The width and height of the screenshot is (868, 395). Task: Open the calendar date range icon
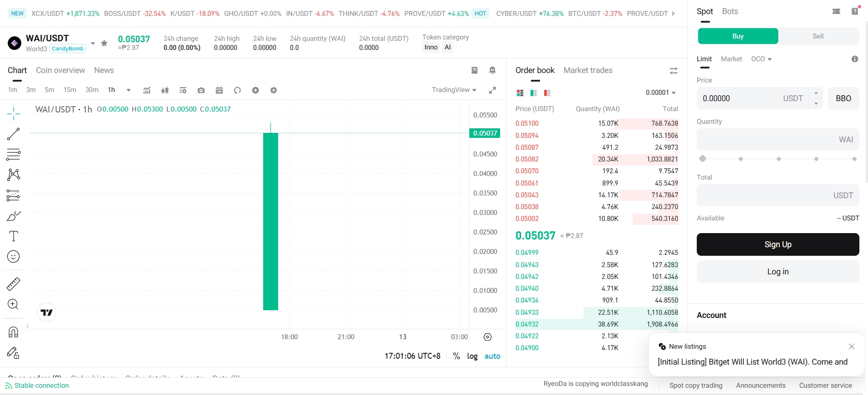pyautogui.click(x=219, y=90)
